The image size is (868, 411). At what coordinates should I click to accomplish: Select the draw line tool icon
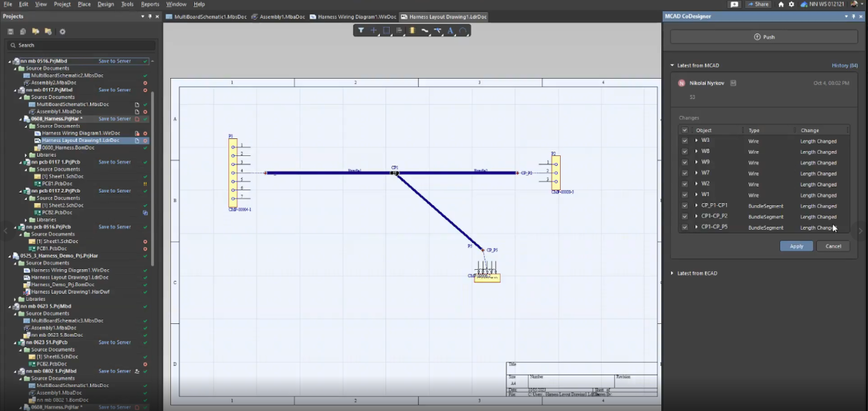pyautogui.click(x=424, y=30)
